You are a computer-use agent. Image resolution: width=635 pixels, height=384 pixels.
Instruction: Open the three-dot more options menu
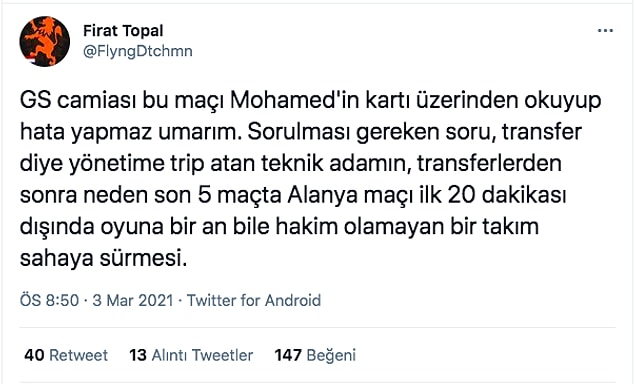pyautogui.click(x=605, y=31)
